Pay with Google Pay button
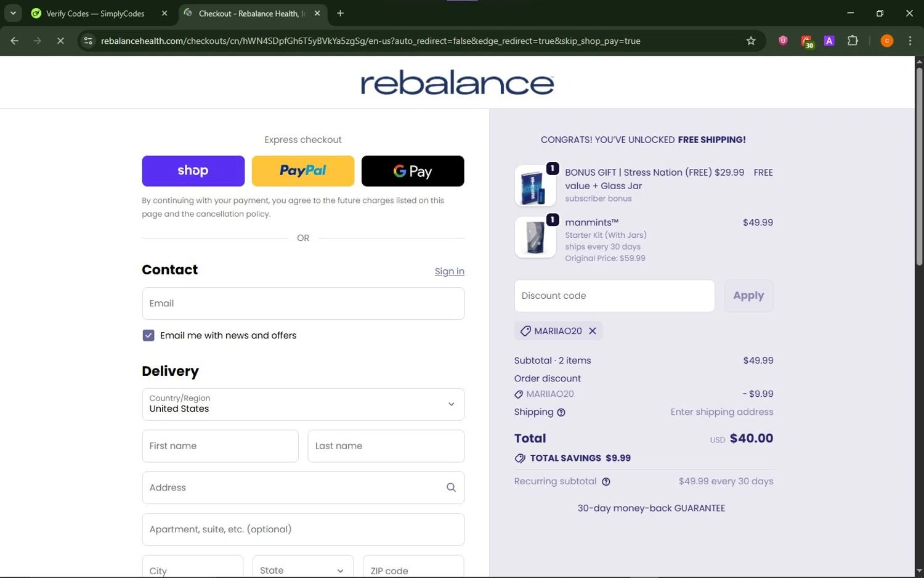 [413, 171]
